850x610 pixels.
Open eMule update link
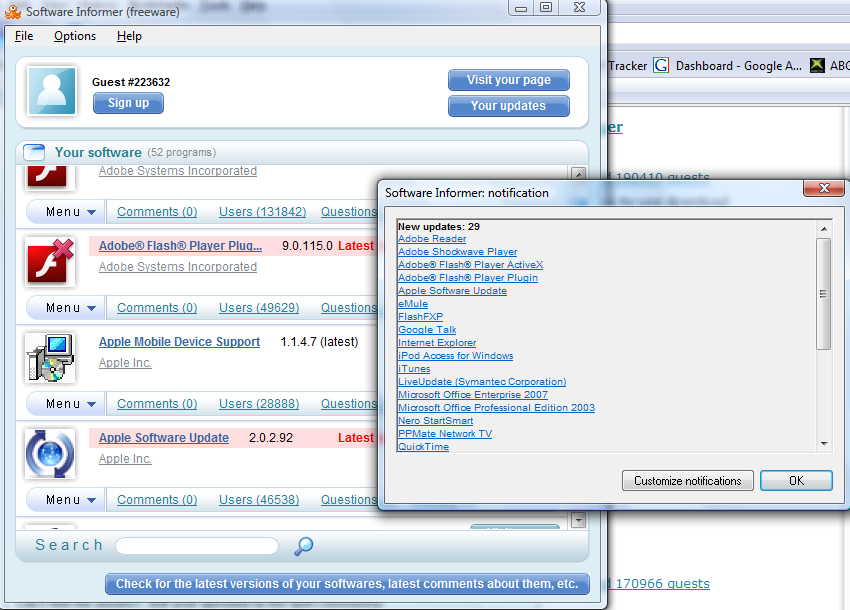click(x=413, y=304)
